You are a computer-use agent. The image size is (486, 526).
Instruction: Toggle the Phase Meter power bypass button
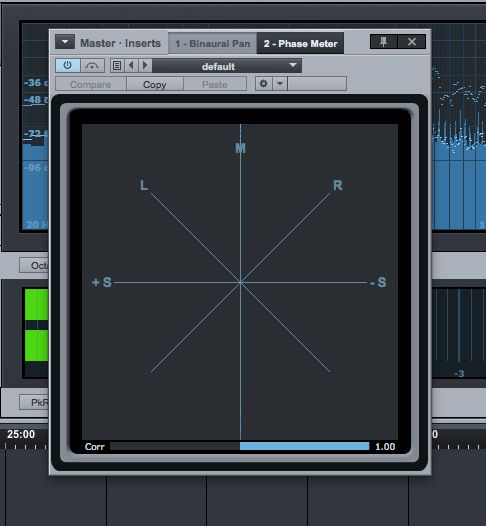(68, 65)
